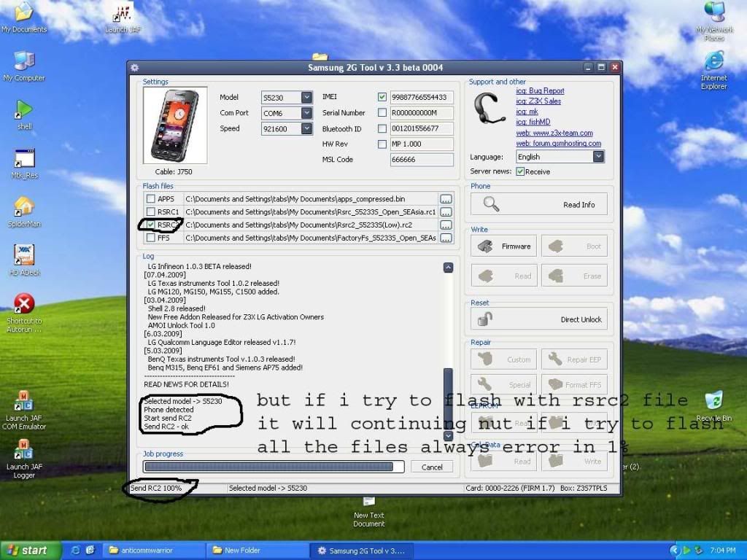Click the S5230 phone picture
The height and width of the screenshot is (560, 747).
point(175,125)
